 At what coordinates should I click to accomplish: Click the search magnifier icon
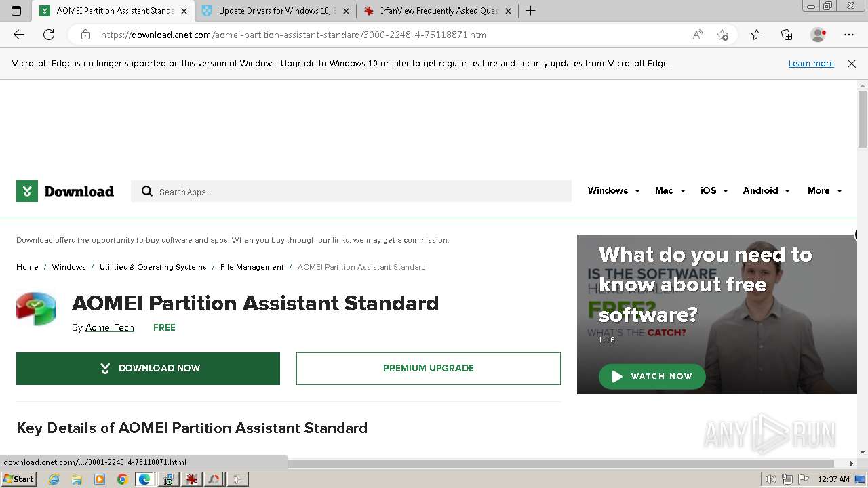[x=146, y=192]
